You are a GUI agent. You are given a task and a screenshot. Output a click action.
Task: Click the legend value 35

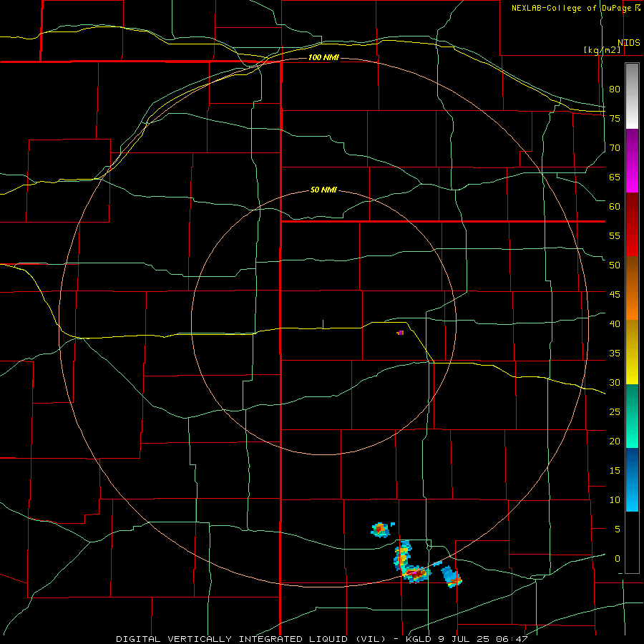[x=615, y=353]
